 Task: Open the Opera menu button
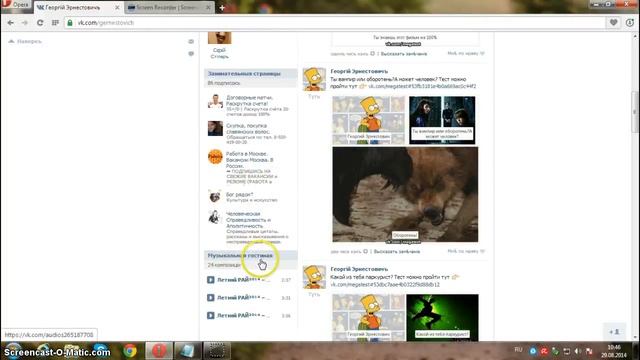click(16, 5)
